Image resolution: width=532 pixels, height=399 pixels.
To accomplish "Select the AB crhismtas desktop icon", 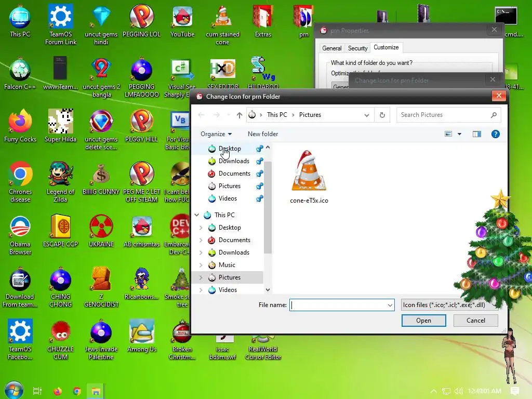I will click(141, 231).
